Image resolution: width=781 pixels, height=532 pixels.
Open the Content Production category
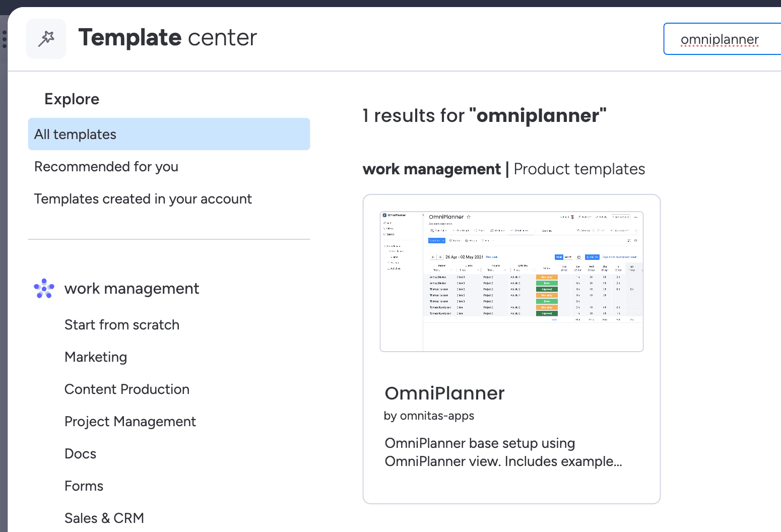(x=127, y=389)
